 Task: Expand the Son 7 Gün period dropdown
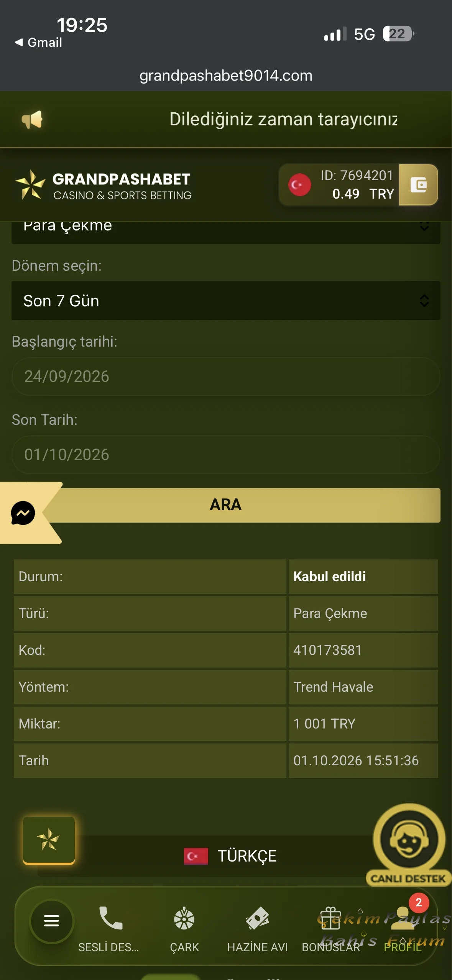(226, 301)
